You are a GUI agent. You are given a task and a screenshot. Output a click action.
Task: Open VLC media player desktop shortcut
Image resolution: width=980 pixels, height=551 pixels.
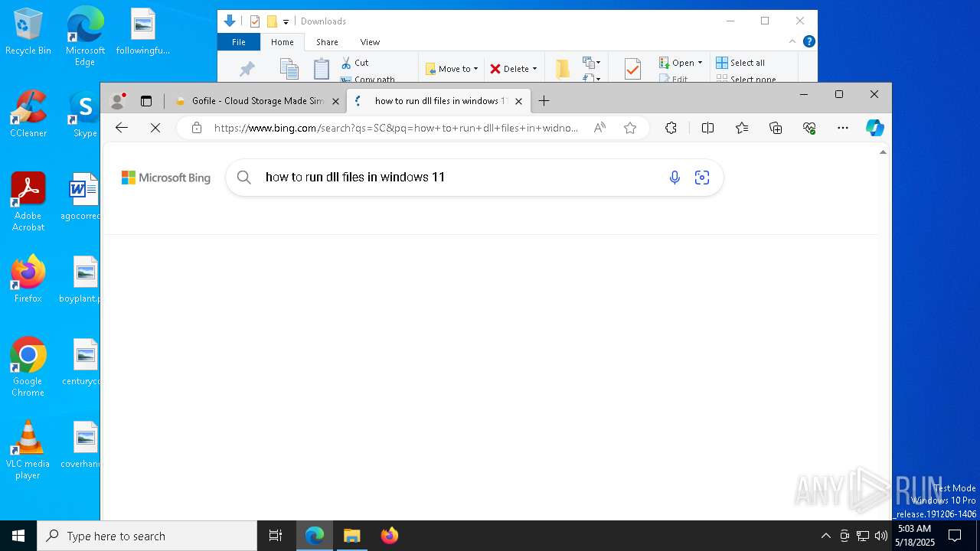point(28,450)
